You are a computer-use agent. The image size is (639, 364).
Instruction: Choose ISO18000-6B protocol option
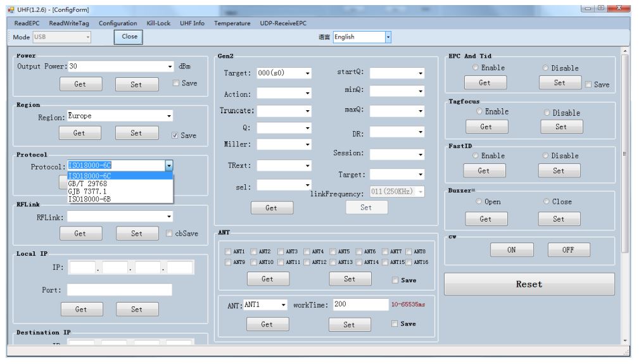tap(89, 199)
